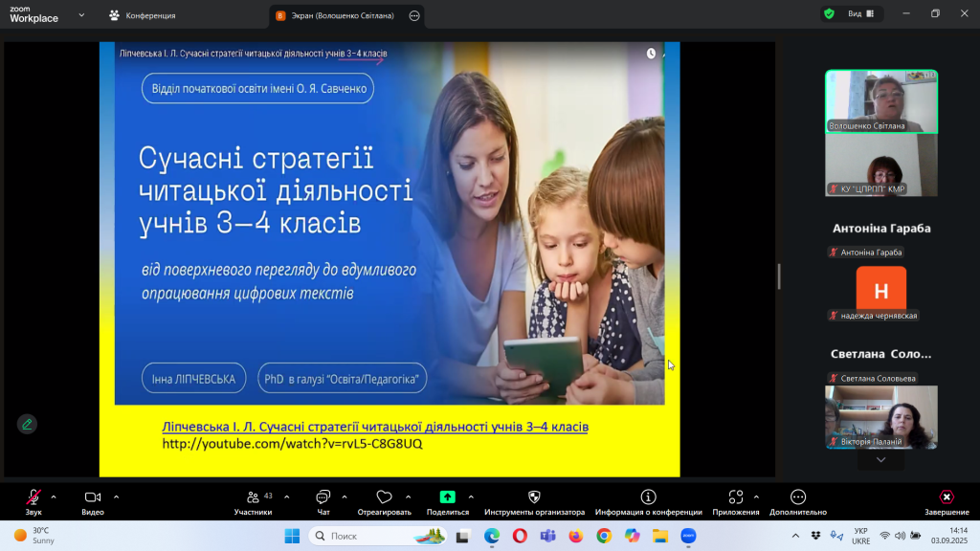980x551 pixels.
Task: Open Инструменты организатора host tools
Action: (534, 498)
